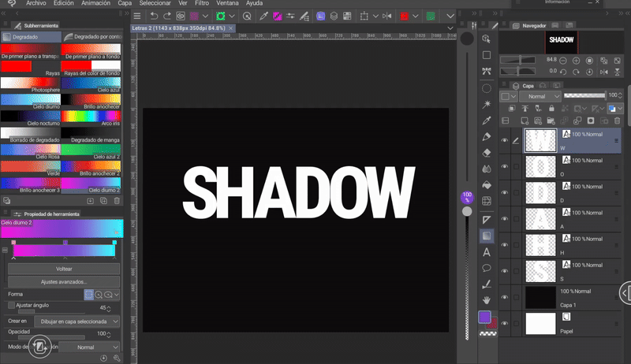Viewport: 631px width, 364px height.
Task: Click the delete layer trash icon
Action: (616, 121)
